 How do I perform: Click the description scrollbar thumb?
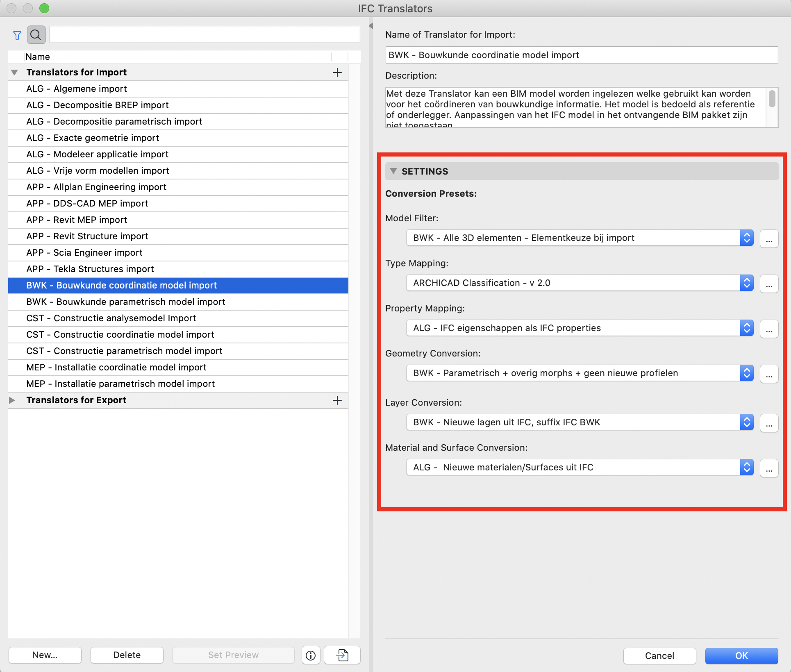tap(772, 99)
